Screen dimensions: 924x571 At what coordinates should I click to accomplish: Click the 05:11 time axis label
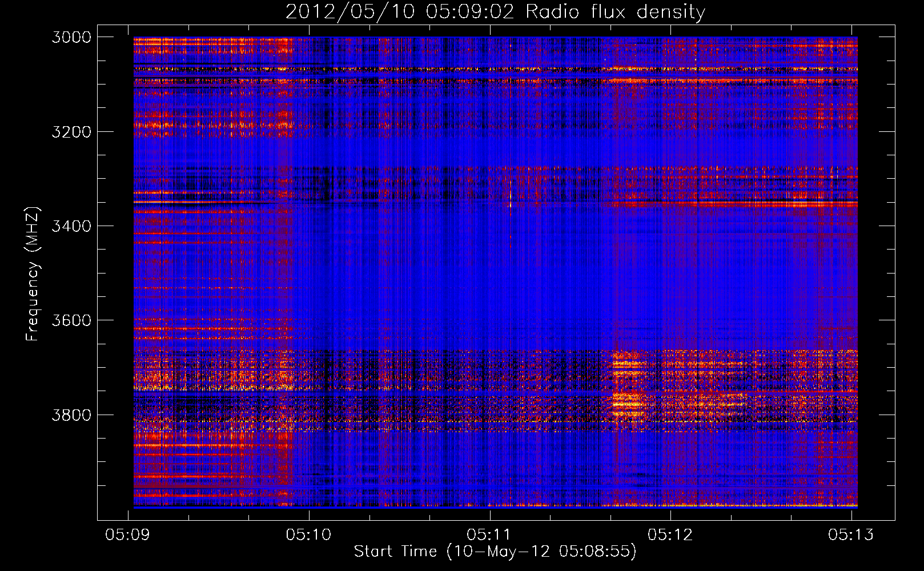(489, 534)
